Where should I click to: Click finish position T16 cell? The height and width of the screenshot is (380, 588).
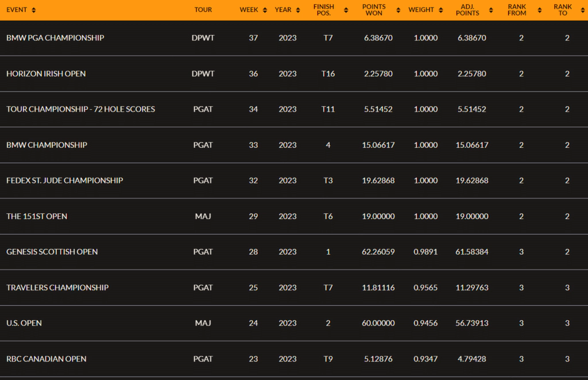click(x=328, y=74)
